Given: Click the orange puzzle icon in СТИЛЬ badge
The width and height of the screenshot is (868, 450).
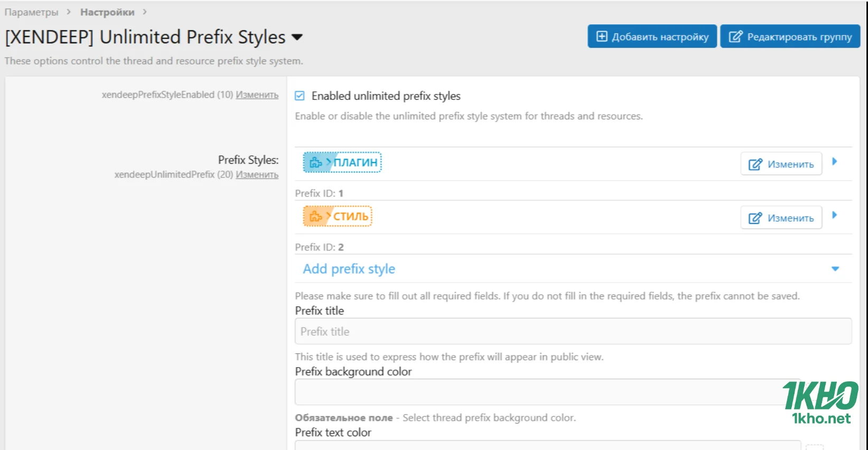Looking at the screenshot, I should 315,217.
